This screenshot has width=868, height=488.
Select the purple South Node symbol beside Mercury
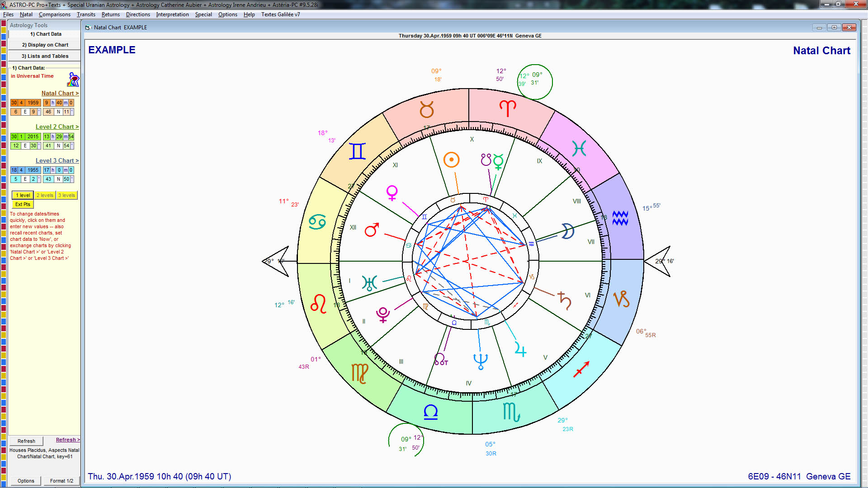486,160
